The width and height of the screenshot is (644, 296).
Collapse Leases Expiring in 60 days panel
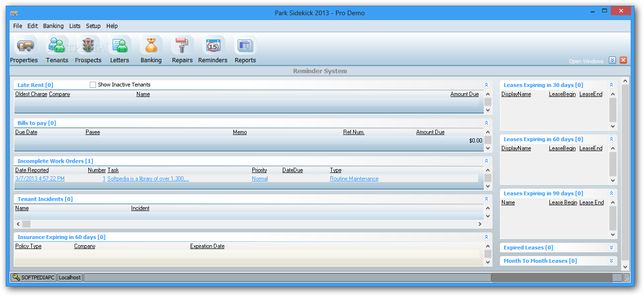pyautogui.click(x=611, y=139)
